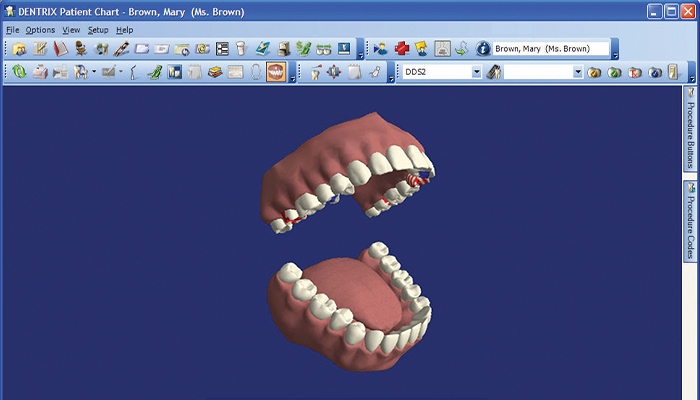
Task: Open the Help menu
Action: pyautogui.click(x=124, y=30)
